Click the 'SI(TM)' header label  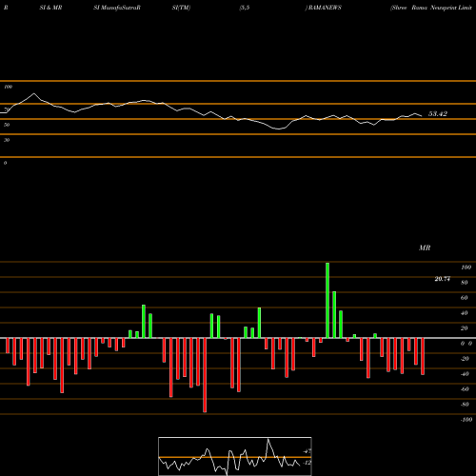click(181, 8)
